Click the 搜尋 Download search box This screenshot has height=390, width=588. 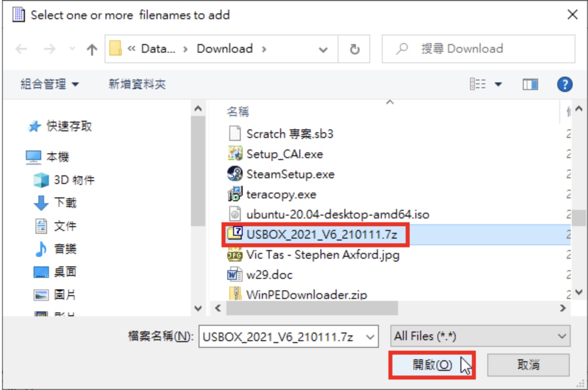point(478,49)
